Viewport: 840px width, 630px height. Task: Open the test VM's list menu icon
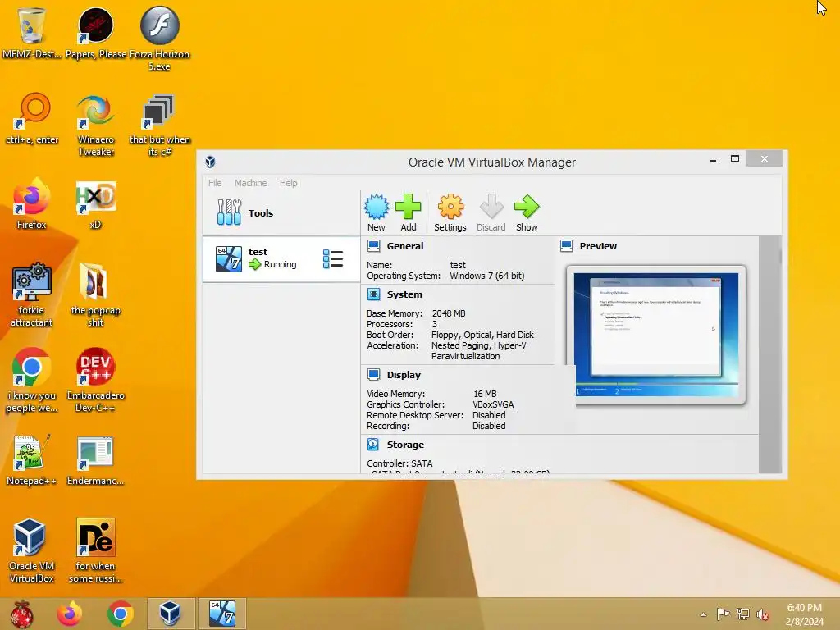[333, 258]
